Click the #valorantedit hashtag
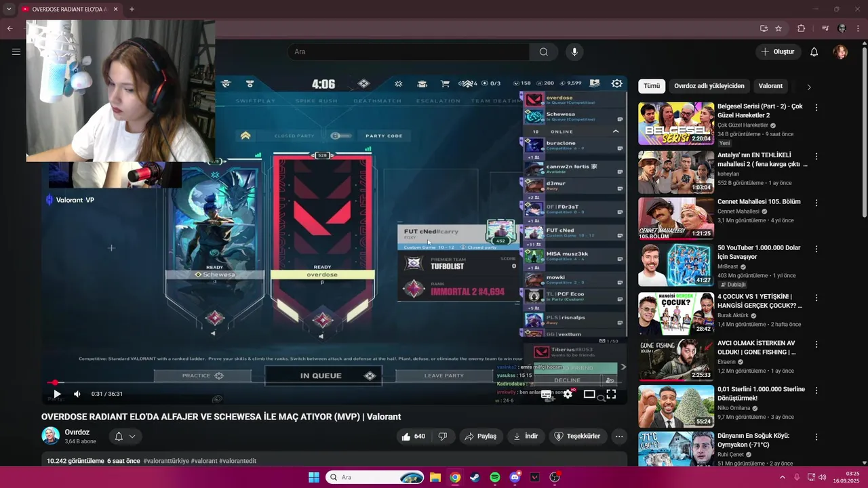Image resolution: width=868 pixels, height=488 pixels. [237, 461]
